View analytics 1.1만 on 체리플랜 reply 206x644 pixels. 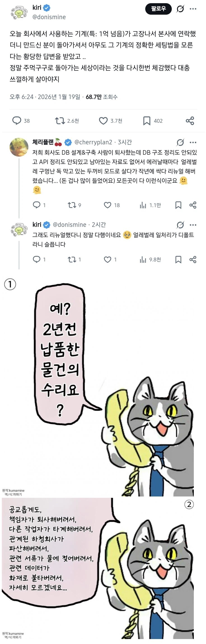click(x=150, y=205)
